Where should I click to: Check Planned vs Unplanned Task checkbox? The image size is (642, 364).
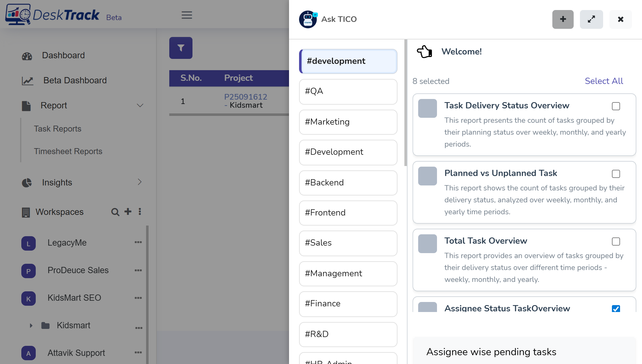click(x=616, y=174)
